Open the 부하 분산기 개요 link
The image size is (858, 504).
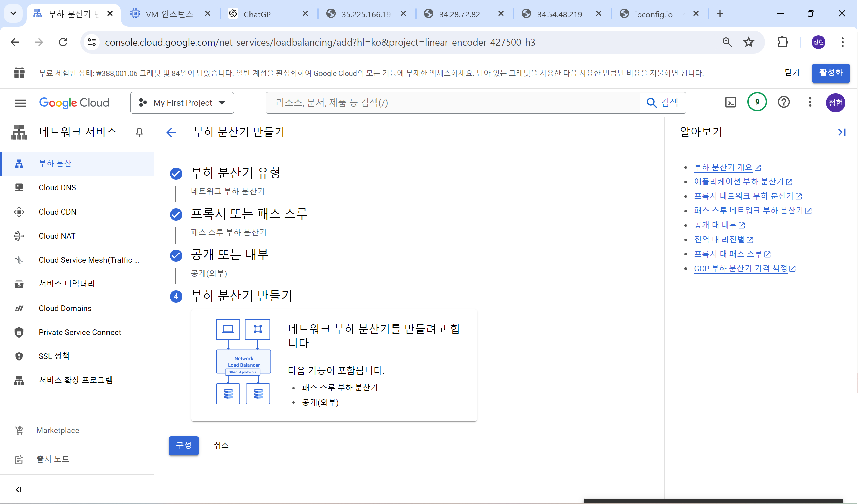coord(723,167)
